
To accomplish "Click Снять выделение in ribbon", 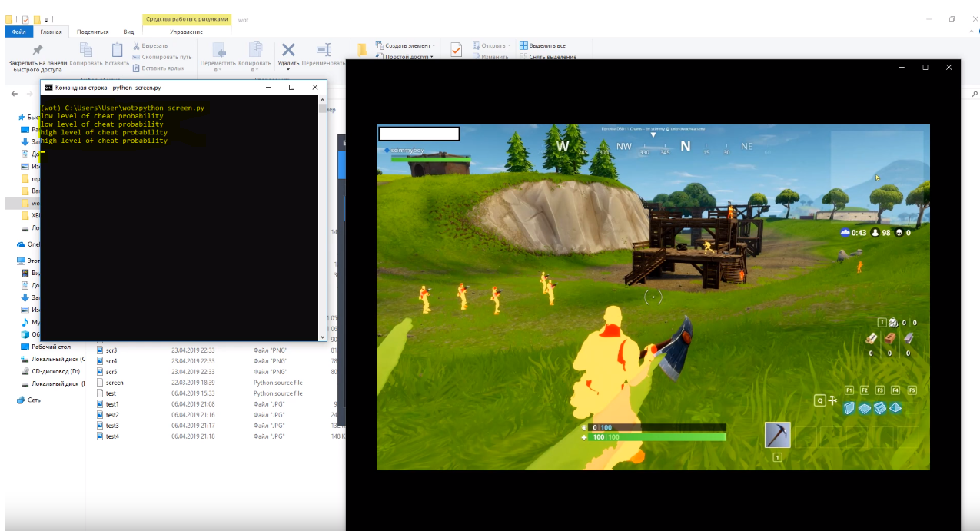I will (x=548, y=57).
